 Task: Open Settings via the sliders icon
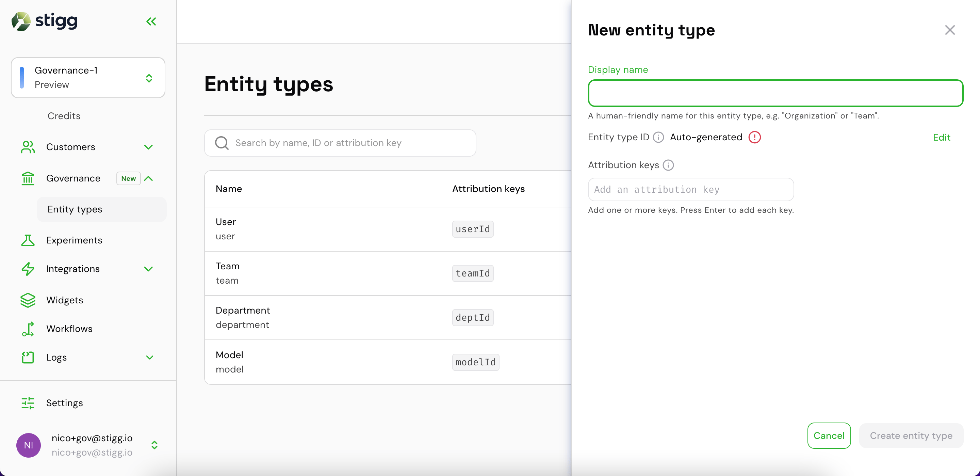pos(28,403)
